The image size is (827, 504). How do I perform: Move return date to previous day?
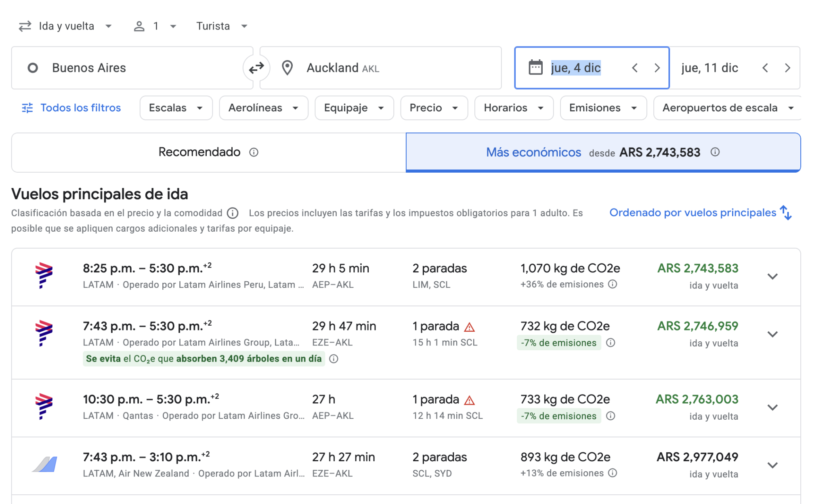pos(765,68)
